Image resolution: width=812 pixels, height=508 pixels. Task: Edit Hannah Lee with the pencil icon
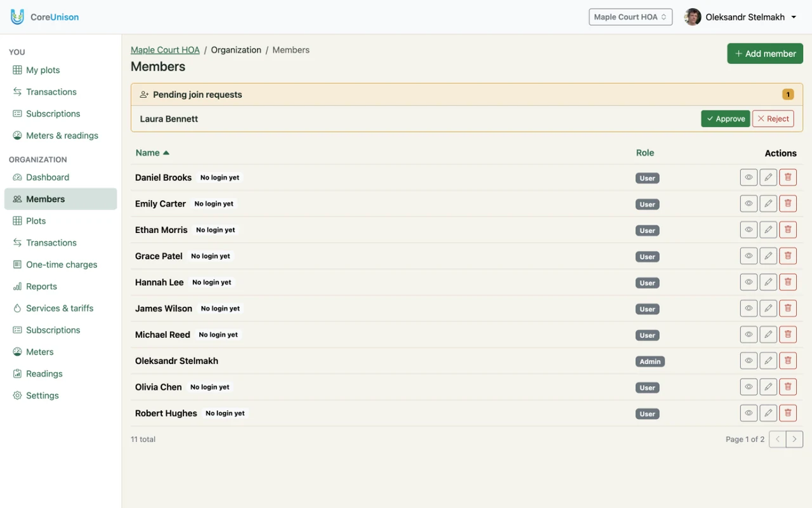click(x=768, y=282)
